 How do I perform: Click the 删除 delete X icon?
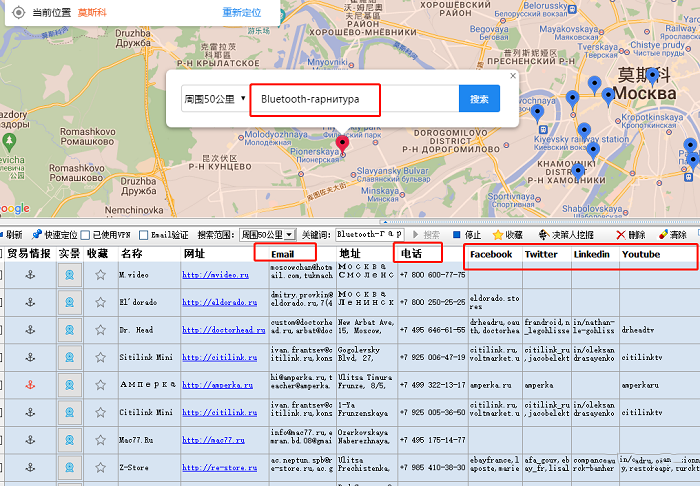(x=620, y=235)
